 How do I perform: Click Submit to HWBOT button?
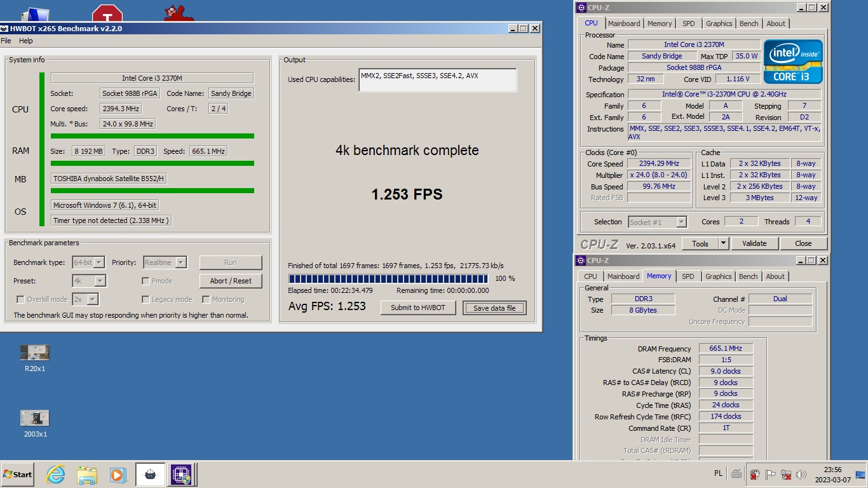coord(418,308)
